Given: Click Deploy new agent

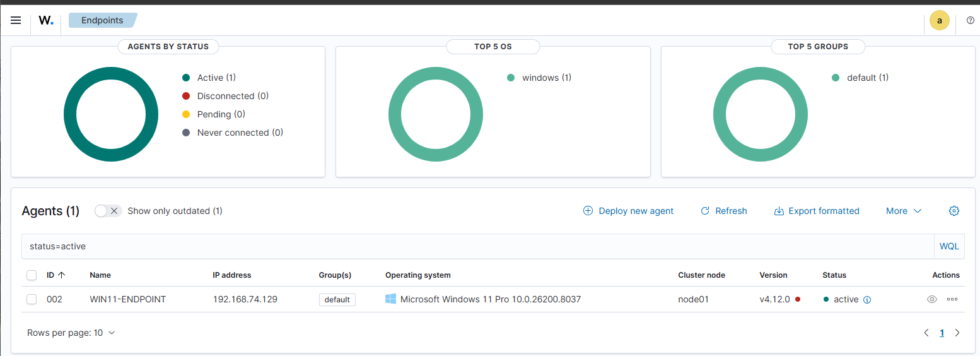Looking at the screenshot, I should point(628,211).
